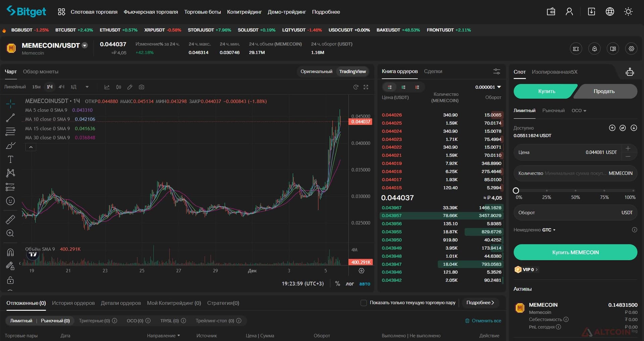This screenshot has height=341, width=644.
Task: Expand more chart timeframes dropdown
Action: 87,87
